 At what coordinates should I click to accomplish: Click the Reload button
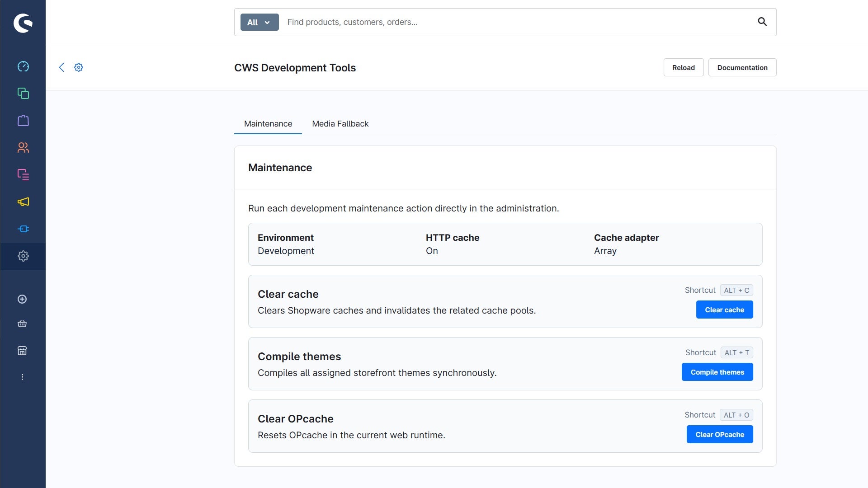click(x=684, y=67)
